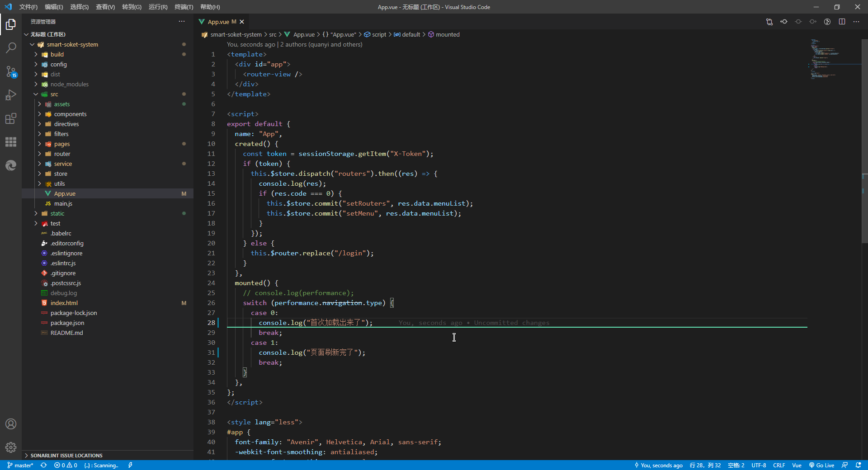Go to line via 行 28, 列 32
This screenshot has width=868, height=470.
click(x=705, y=465)
